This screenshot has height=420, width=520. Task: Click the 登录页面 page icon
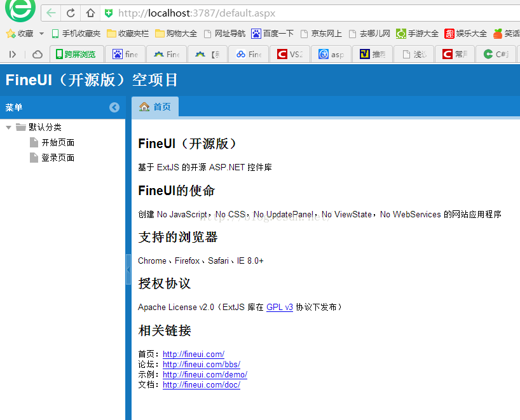click(34, 158)
